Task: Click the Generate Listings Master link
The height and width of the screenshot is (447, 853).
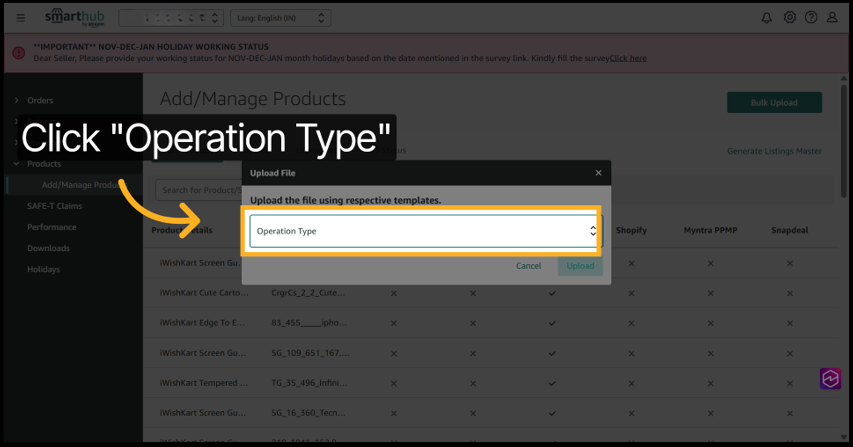Action: pos(773,151)
